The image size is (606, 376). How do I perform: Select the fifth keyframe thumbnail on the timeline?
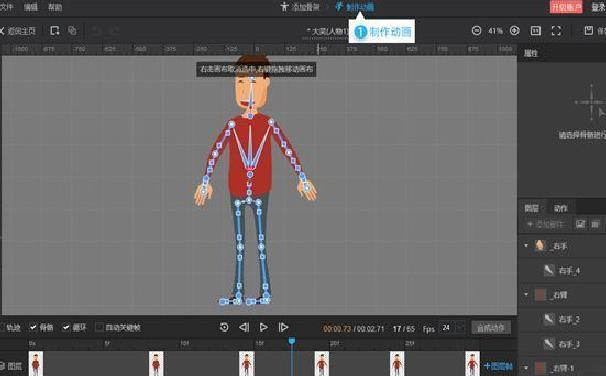point(397,364)
